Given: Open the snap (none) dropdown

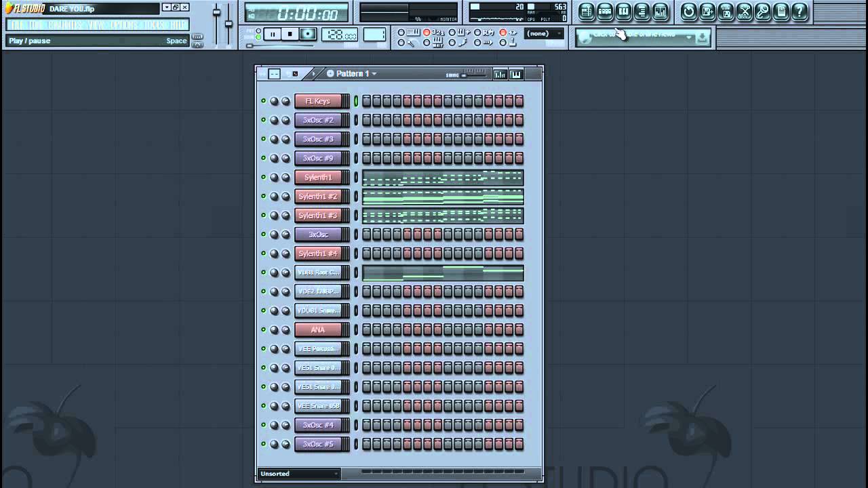Looking at the screenshot, I should (x=545, y=33).
